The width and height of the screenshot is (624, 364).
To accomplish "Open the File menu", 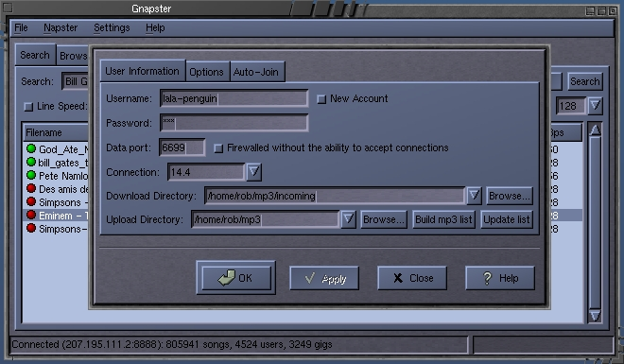I will click(21, 27).
